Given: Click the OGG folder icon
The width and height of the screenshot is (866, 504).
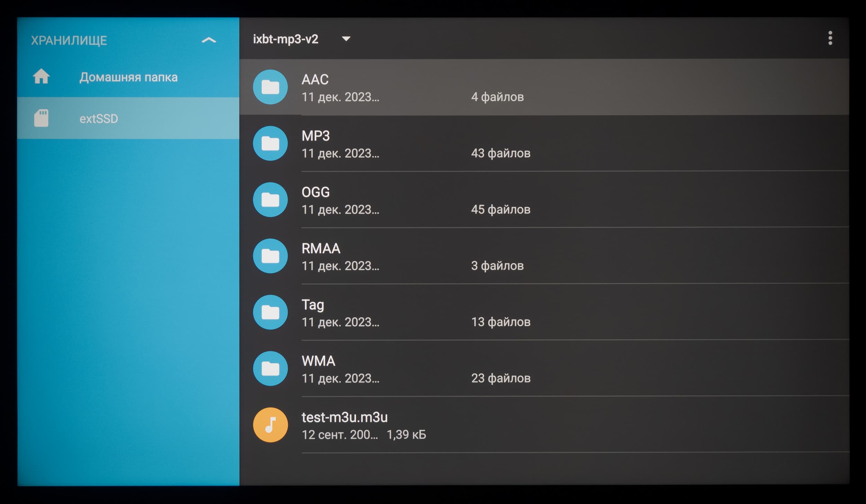Looking at the screenshot, I should (x=270, y=200).
